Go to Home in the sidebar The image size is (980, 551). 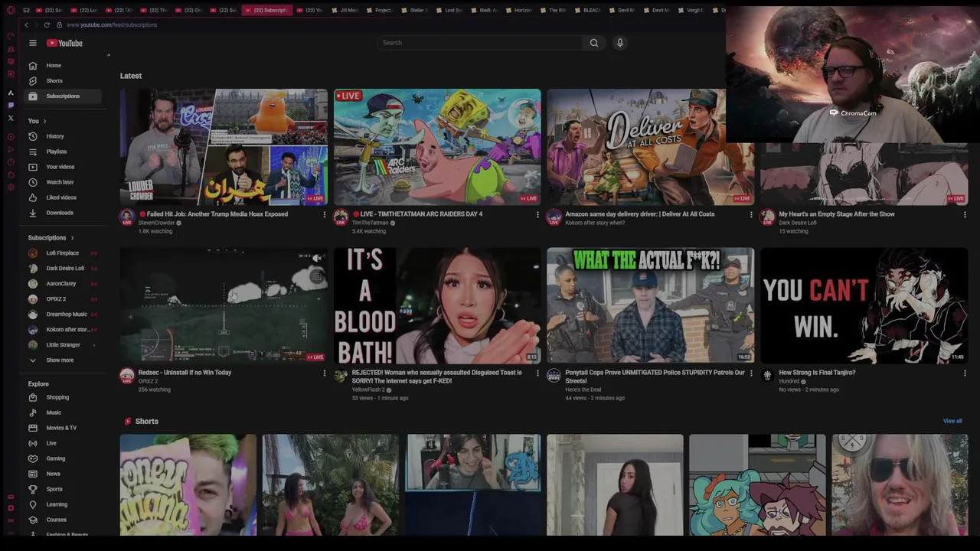64,65
